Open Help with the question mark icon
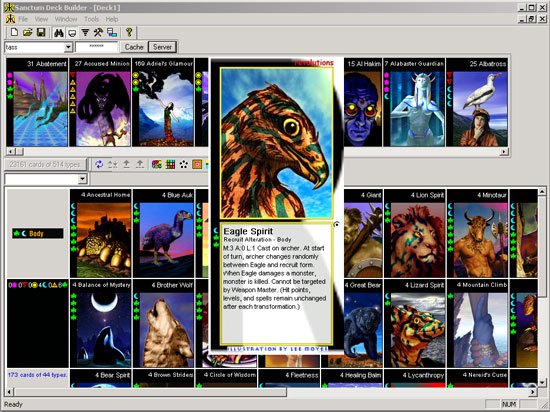Screen dimensions: 550x412 coord(129,33)
